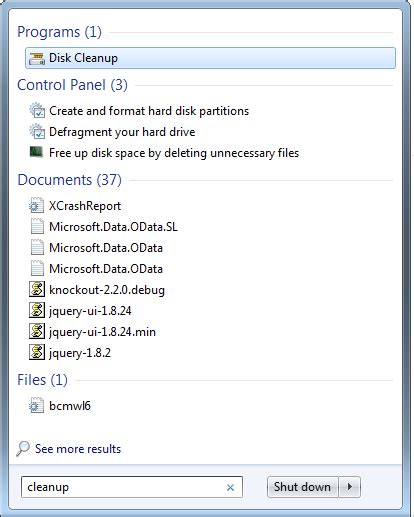Open the XCrashReport file icon
Screen dimensions: 414x517
(x=36, y=206)
